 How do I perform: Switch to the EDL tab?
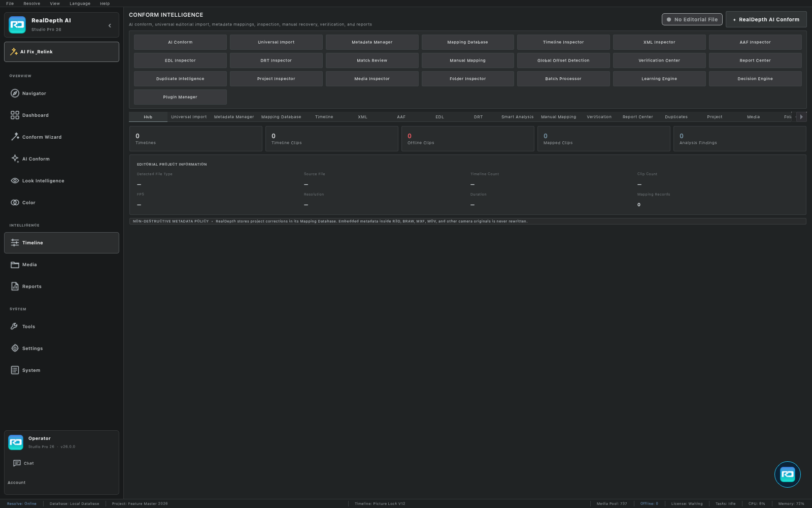[x=439, y=117]
